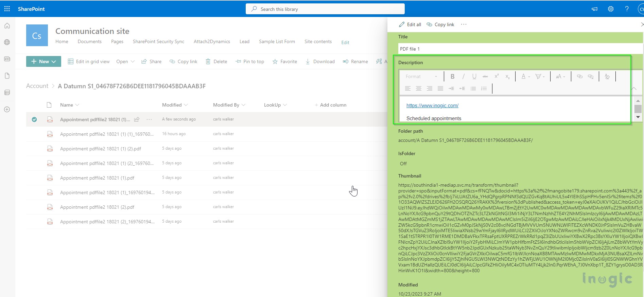Apply subscript in the Description editor
644x297 pixels.
(x=507, y=76)
